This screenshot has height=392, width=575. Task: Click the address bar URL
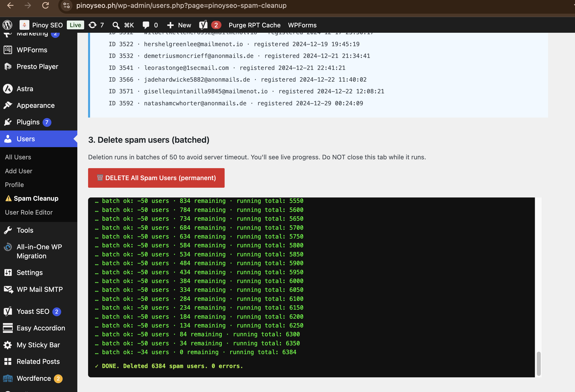[x=181, y=5]
